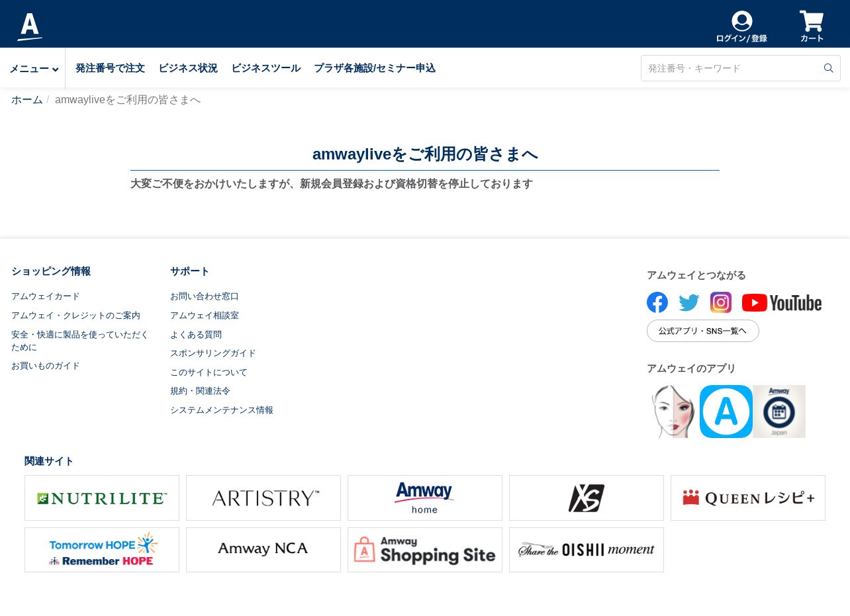The width and height of the screenshot is (850, 616).
Task: Open the カート shopping cart icon
Action: coord(812,27)
